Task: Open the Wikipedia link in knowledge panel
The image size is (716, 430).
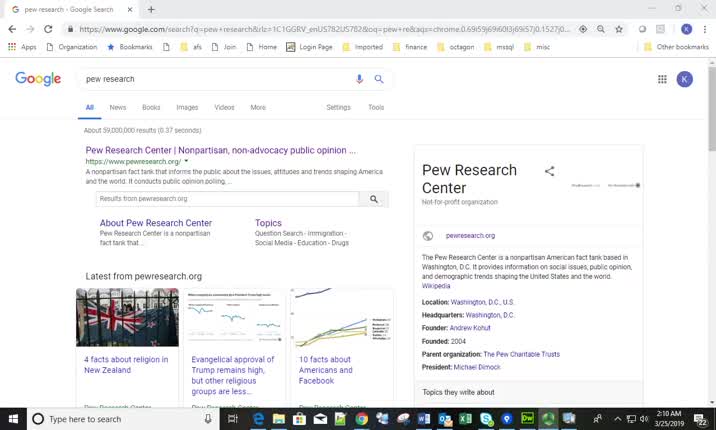Action: (436, 286)
